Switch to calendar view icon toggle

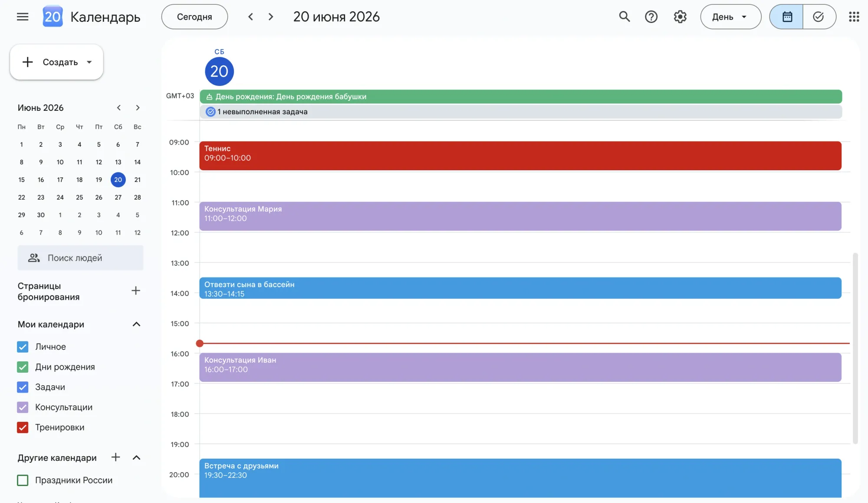click(x=786, y=17)
